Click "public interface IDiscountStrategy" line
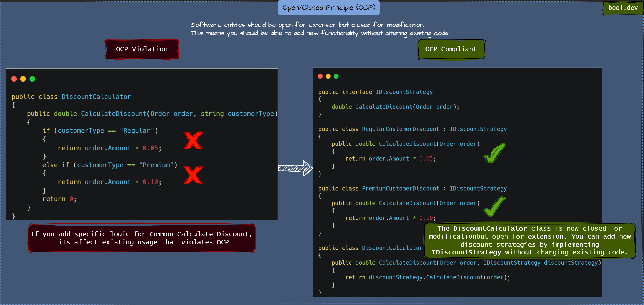Screen dimensions: 644x305 pos(376,92)
